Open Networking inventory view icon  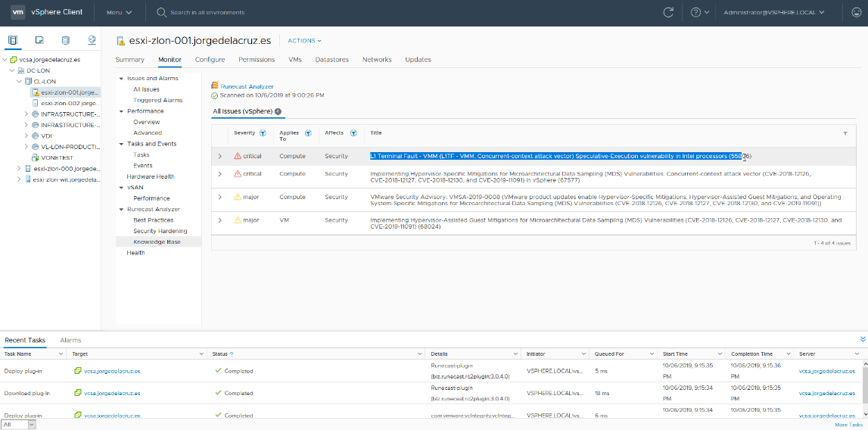92,40
